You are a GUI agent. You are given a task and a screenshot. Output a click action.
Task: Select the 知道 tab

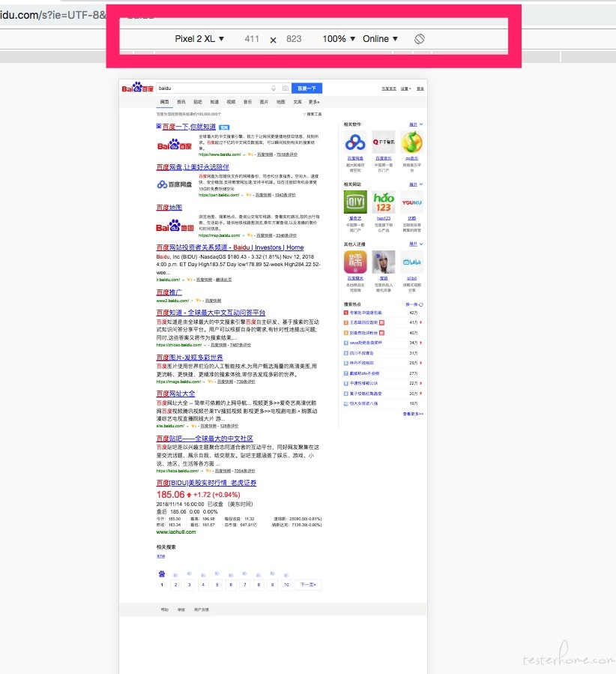214,102
